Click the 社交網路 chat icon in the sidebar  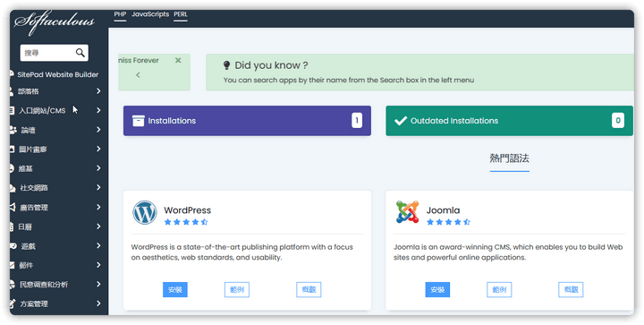tap(13, 188)
